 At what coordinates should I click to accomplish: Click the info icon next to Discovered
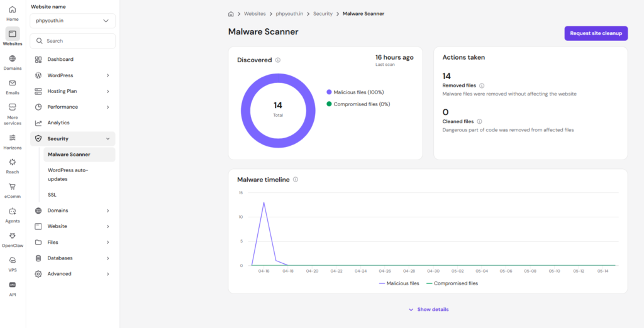pos(278,60)
